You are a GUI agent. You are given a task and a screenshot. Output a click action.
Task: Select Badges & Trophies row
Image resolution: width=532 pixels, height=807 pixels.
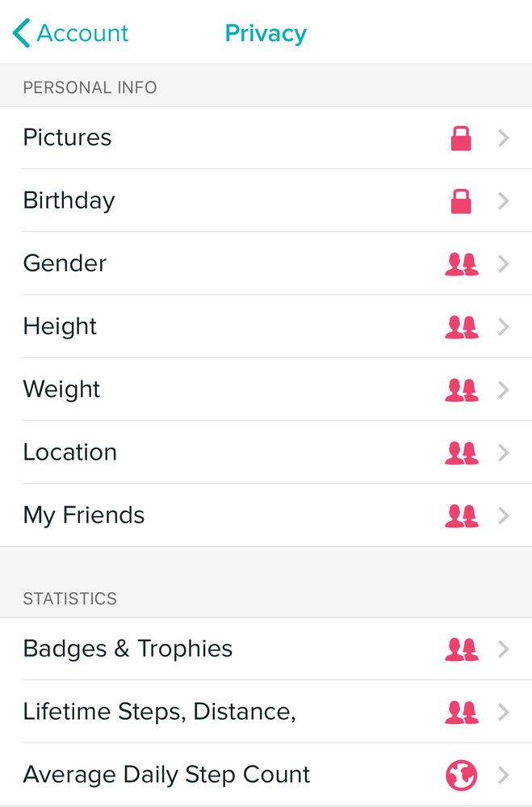128,649
